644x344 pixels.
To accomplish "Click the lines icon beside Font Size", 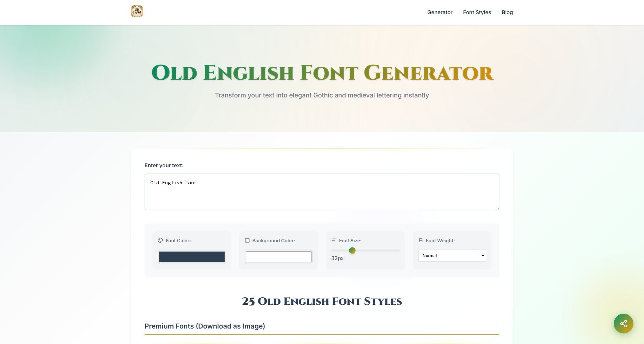I will tap(334, 241).
